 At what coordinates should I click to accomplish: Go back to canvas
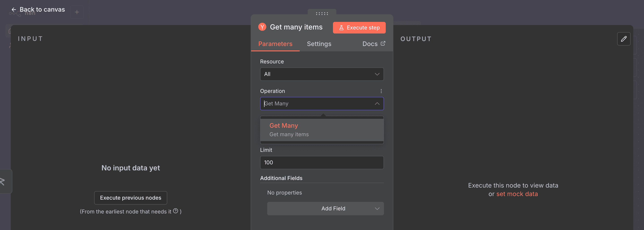tap(38, 9)
